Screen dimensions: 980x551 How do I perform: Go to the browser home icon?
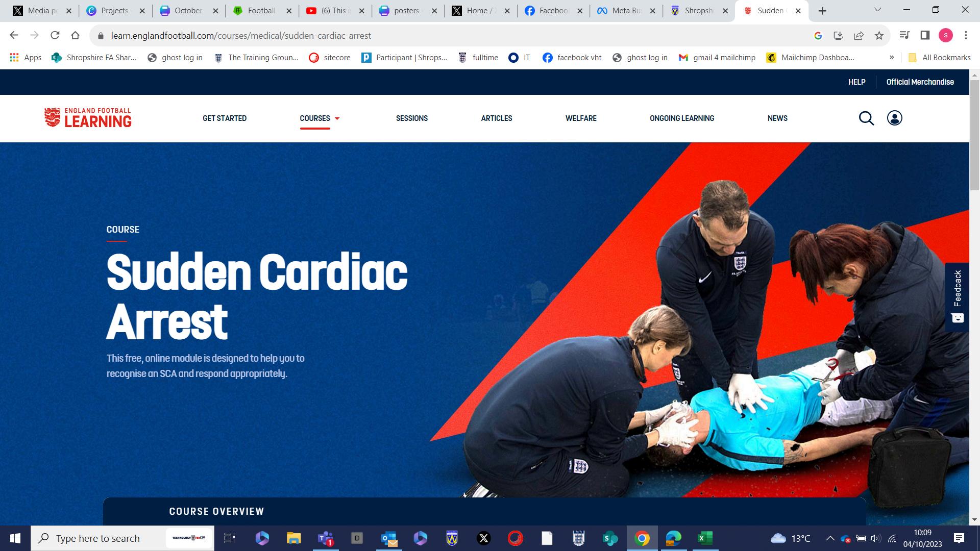point(76,35)
